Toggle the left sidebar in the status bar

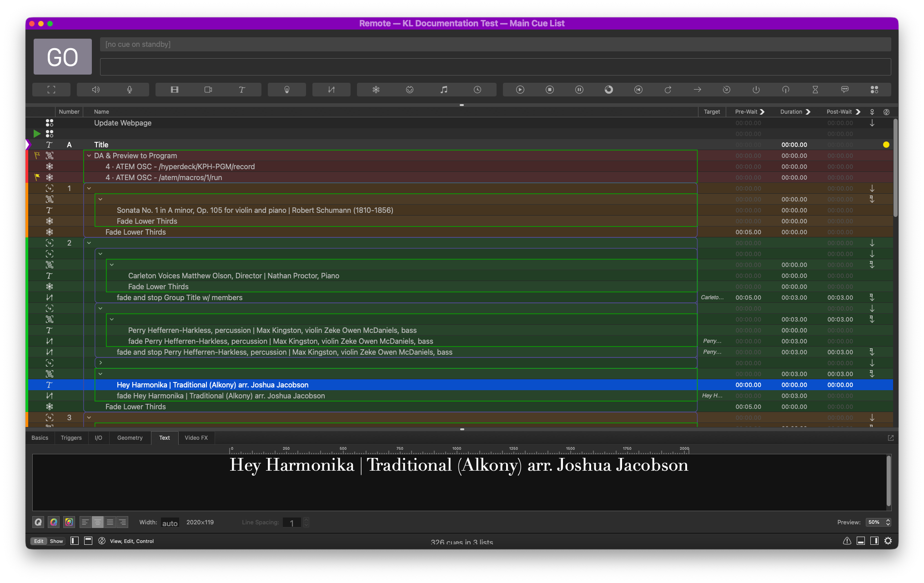(x=75, y=541)
